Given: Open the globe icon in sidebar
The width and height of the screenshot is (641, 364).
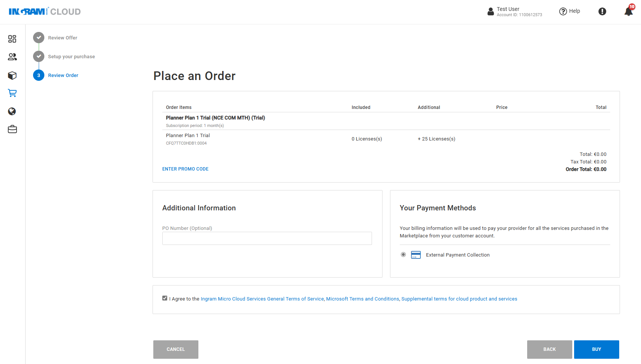Looking at the screenshot, I should [12, 111].
